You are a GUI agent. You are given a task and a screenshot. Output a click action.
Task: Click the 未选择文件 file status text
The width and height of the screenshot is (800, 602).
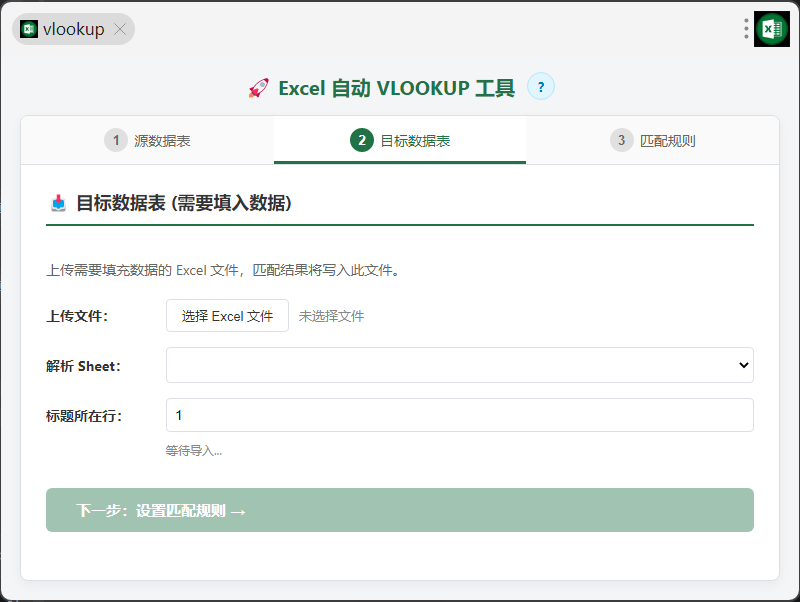(331, 316)
